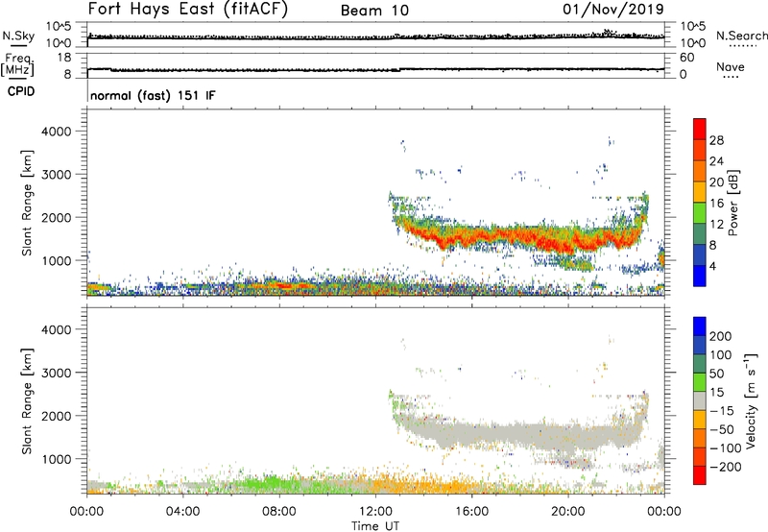This screenshot has height=532, width=768.
Task: Select the Time UT axis title
Action: pos(375,526)
